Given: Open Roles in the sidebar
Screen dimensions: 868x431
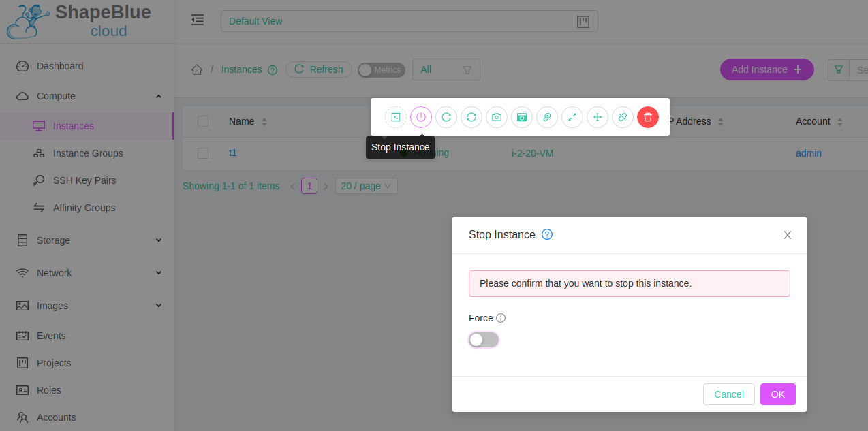Looking at the screenshot, I should click(87, 390).
